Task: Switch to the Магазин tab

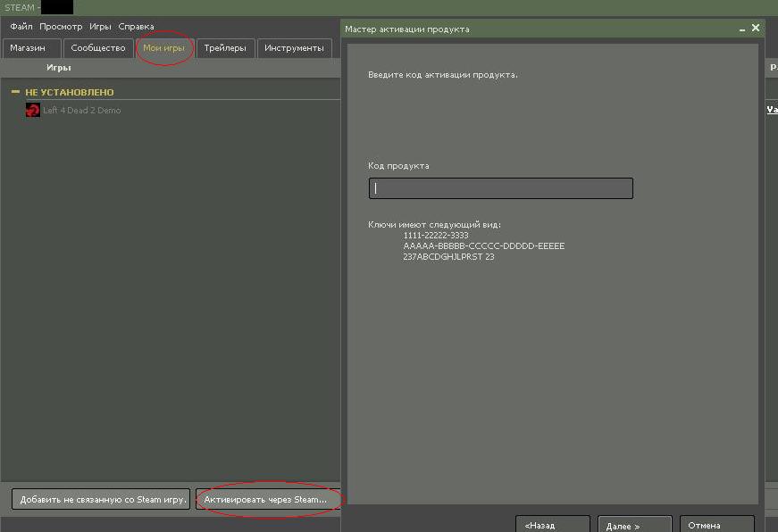Action: pyautogui.click(x=32, y=48)
